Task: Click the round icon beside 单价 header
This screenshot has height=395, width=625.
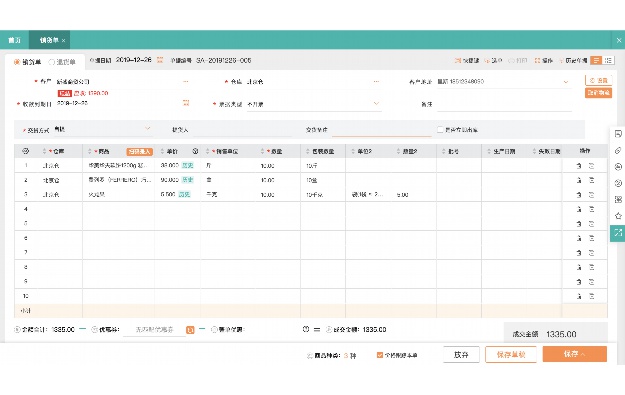Action: 195,151
